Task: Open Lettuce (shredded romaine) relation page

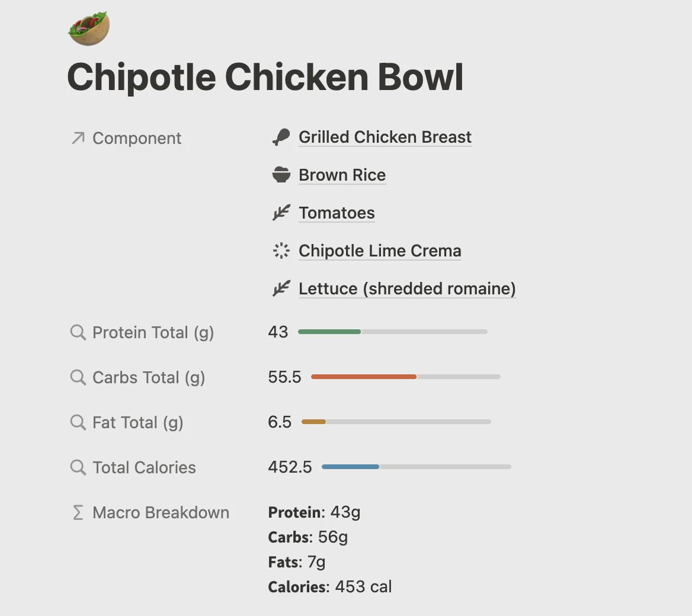Action: point(407,289)
